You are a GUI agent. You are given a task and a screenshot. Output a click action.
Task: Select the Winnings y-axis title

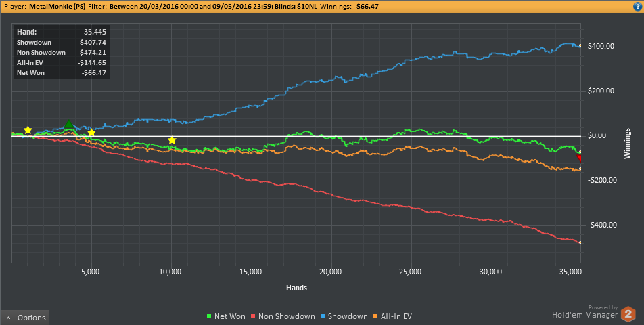tap(628, 144)
